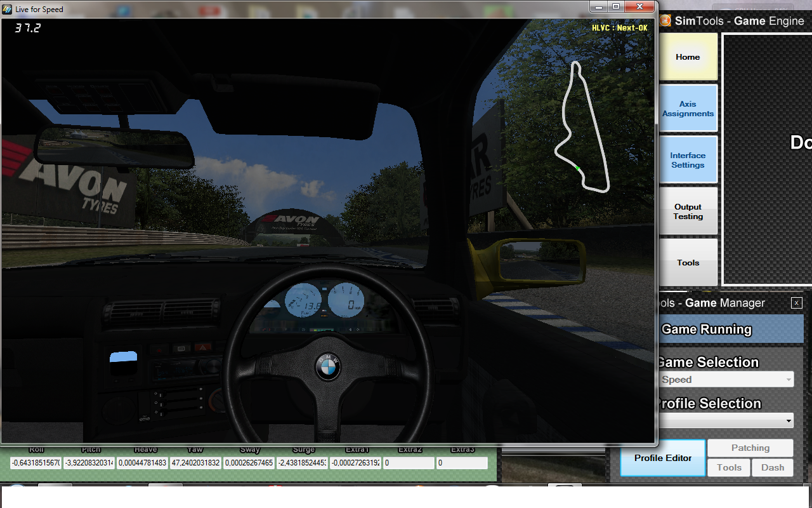Close the Live for Speed window
812x508 pixels.
pos(639,6)
